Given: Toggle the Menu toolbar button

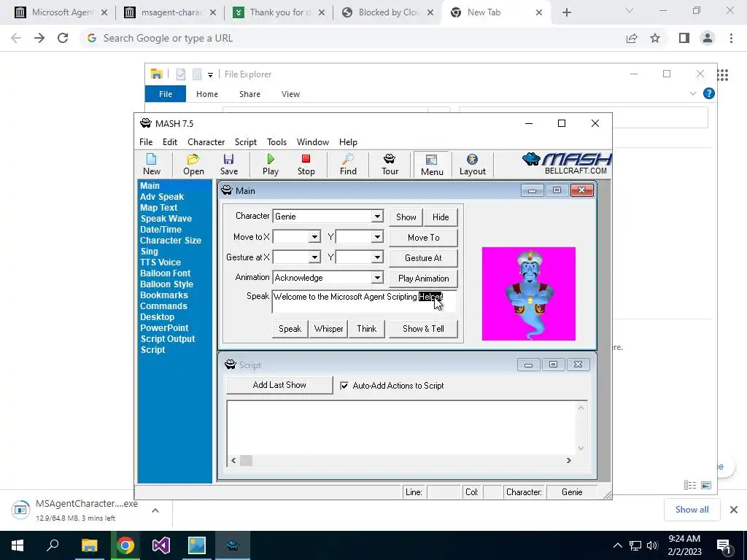Looking at the screenshot, I should point(432,165).
